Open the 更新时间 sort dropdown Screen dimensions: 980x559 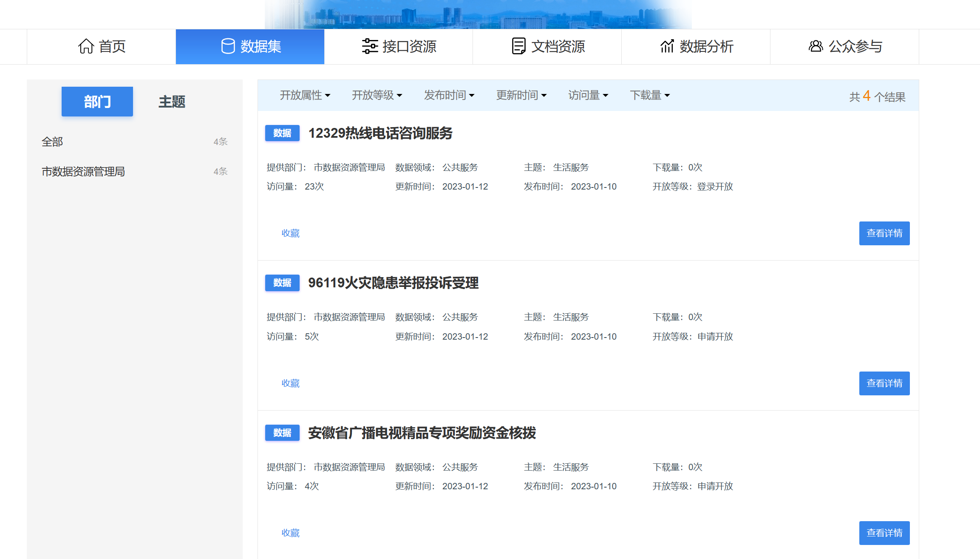pyautogui.click(x=521, y=95)
